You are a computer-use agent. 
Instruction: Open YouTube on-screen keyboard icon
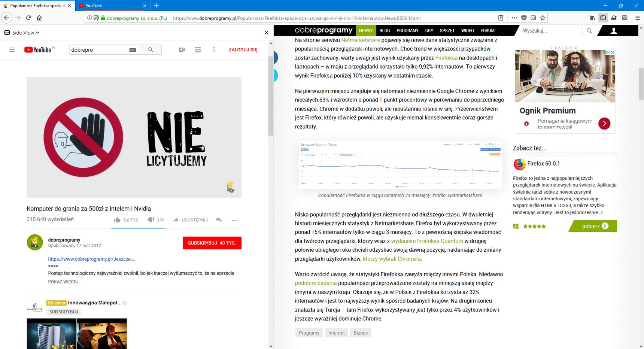[x=133, y=50]
